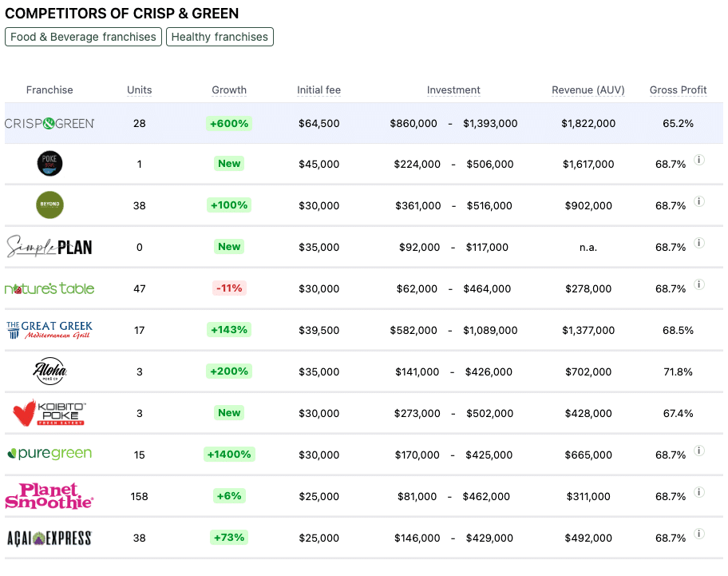
Task: Select the +73% growth badge
Action: pos(229,538)
